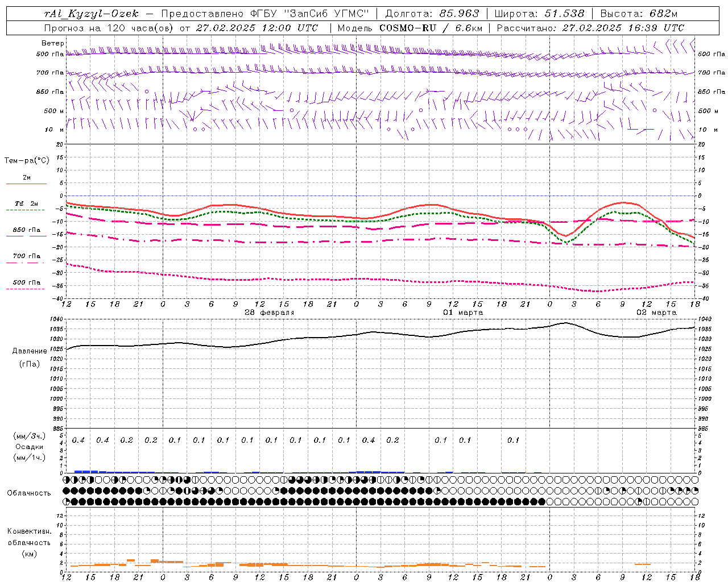Click the Td 2м dew point legend entry
728x582 pixels.
pos(27,203)
